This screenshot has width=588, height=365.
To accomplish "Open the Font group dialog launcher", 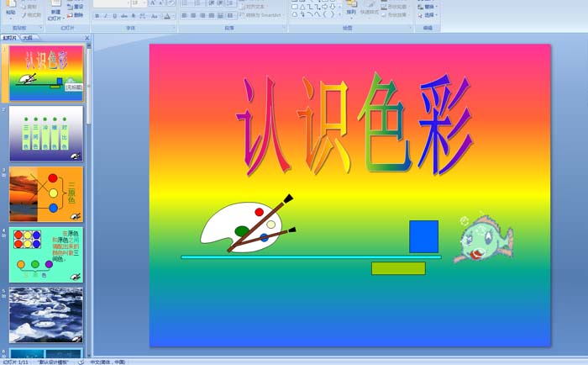I will (x=174, y=28).
